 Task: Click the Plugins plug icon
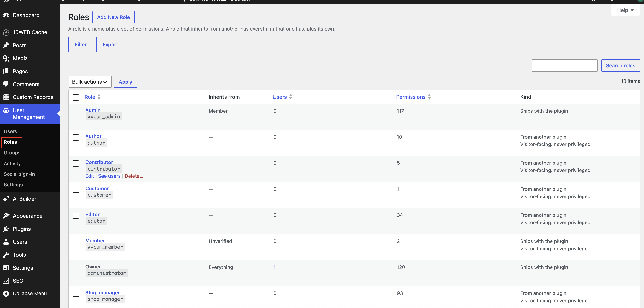pyautogui.click(x=6, y=229)
